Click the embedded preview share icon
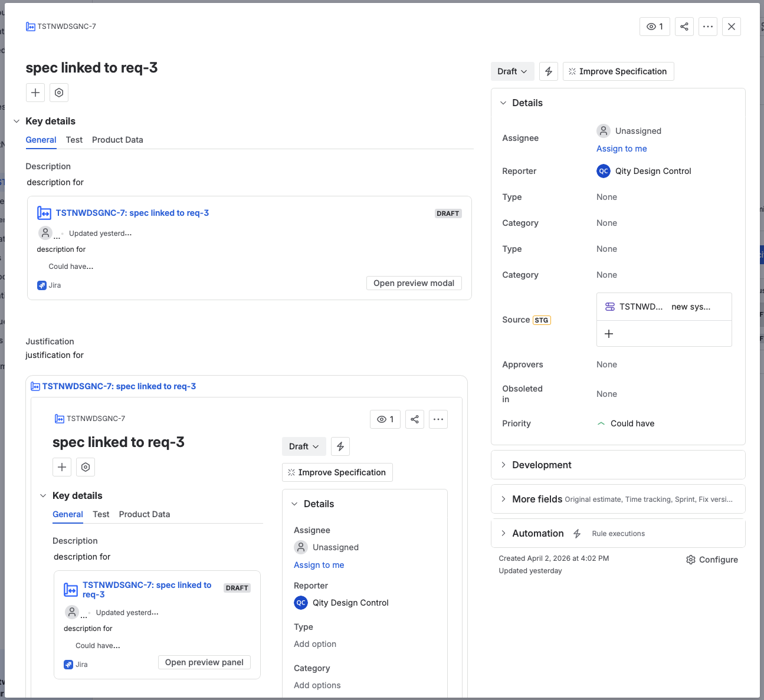 tap(415, 419)
